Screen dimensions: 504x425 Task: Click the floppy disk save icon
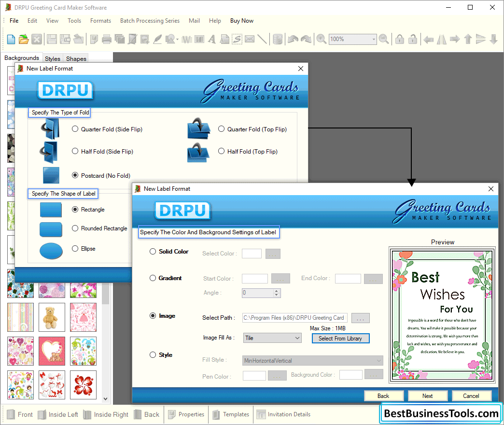click(52, 39)
